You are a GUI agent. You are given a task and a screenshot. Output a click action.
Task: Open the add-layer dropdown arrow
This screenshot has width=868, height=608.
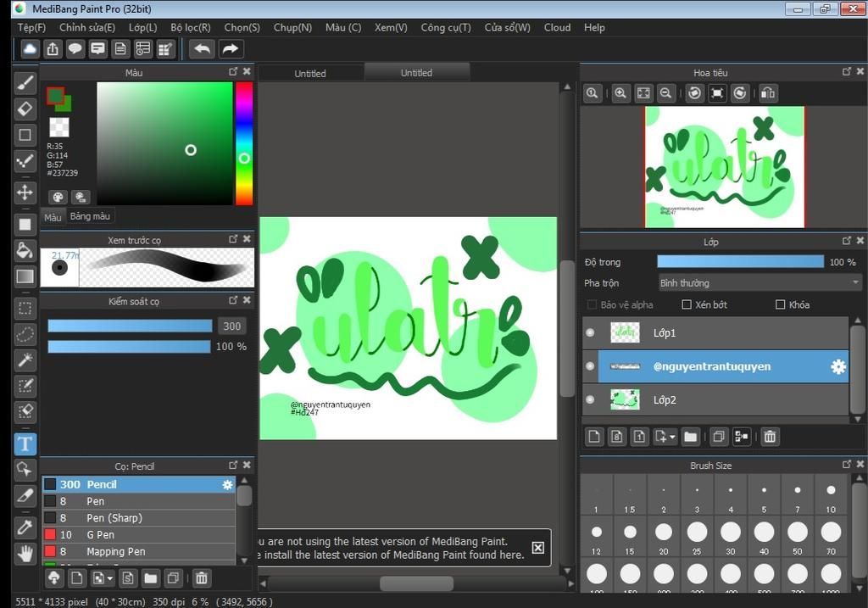(672, 437)
